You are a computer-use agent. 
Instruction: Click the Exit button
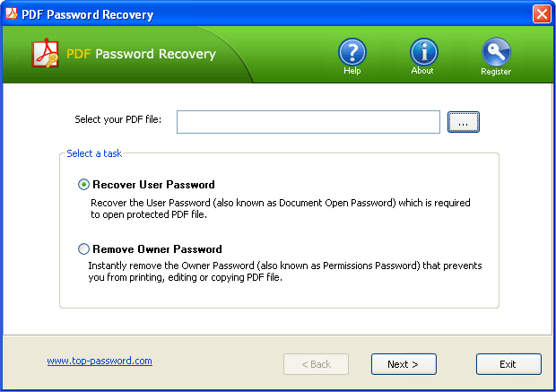pos(508,364)
